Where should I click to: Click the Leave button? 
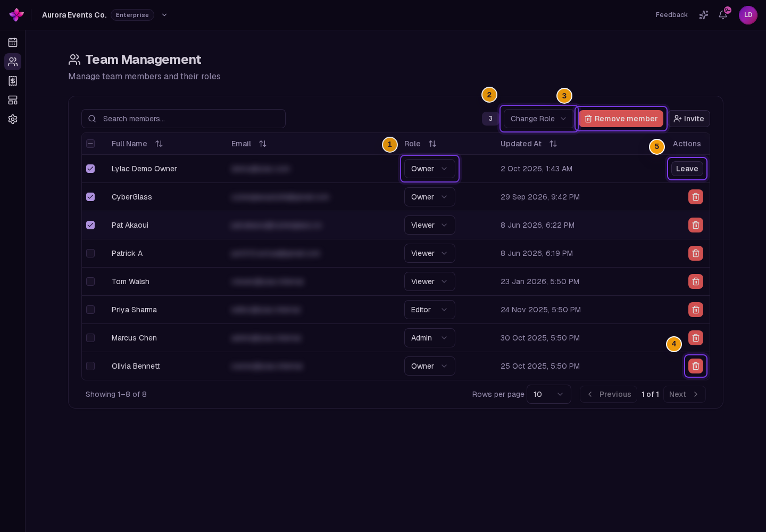pyautogui.click(x=687, y=169)
